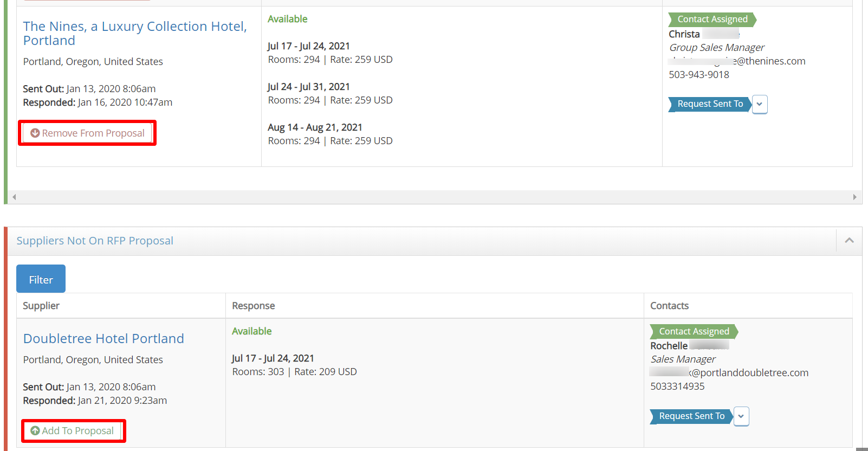Viewport: 868px width, 451px height.
Task: Click the horizontal scrollbar track
Action: tap(433, 197)
